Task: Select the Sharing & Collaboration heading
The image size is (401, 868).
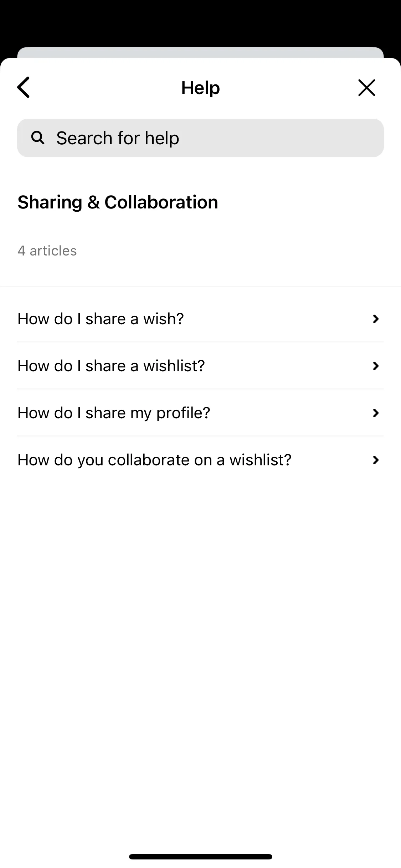Action: pyautogui.click(x=118, y=202)
